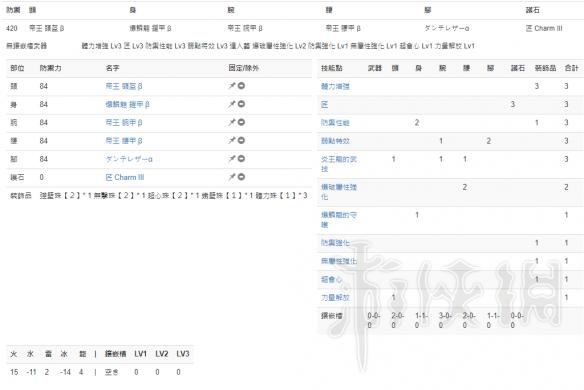Viewport: 584px width, 390px height.
Task: Click the 合計 column header in skills table
Action: pos(571,68)
